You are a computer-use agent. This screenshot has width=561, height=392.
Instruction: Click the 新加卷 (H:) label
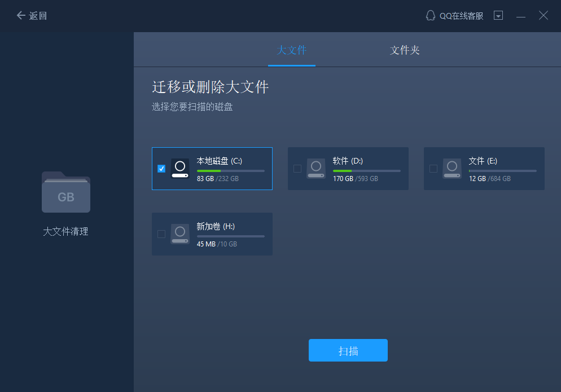pyautogui.click(x=216, y=226)
